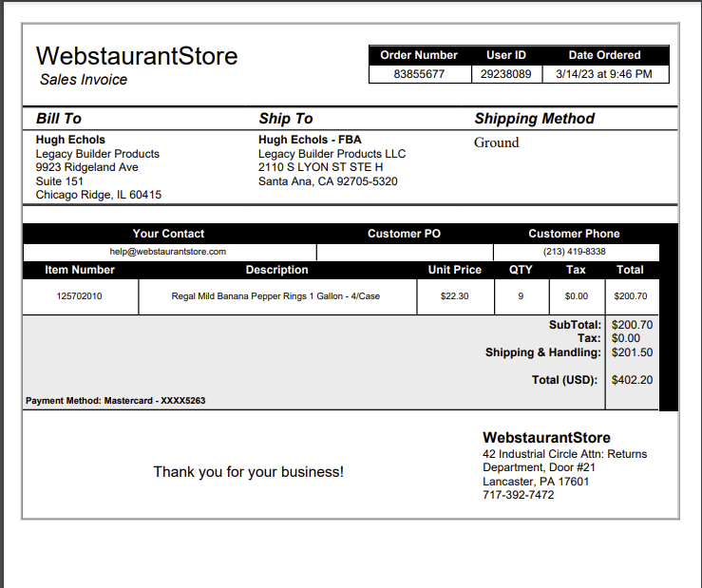Click the QTY column header
Image resolution: width=702 pixels, height=588 pixels.
[521, 270]
